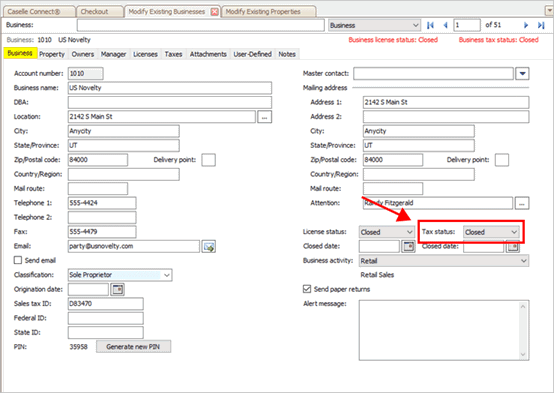Select the Notes sub-tab
The width and height of the screenshot is (554, 393).
coord(287,54)
